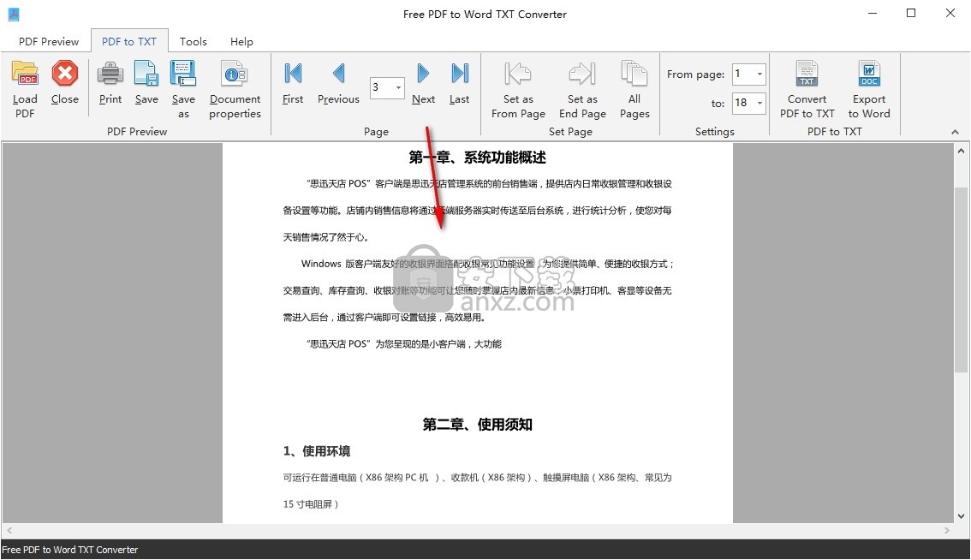Click the vertical scrollbar thumb
This screenshot has height=560, width=971.
pyautogui.click(x=961, y=279)
